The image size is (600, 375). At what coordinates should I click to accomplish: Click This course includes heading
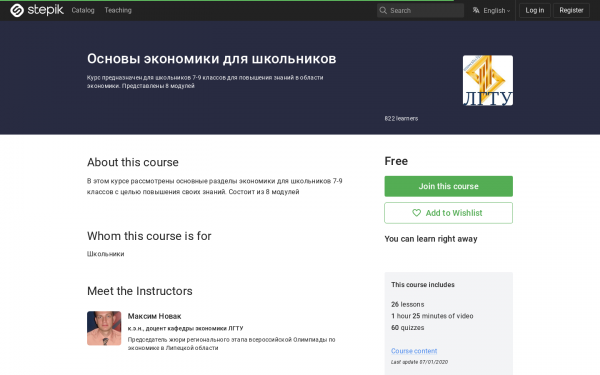click(x=423, y=285)
